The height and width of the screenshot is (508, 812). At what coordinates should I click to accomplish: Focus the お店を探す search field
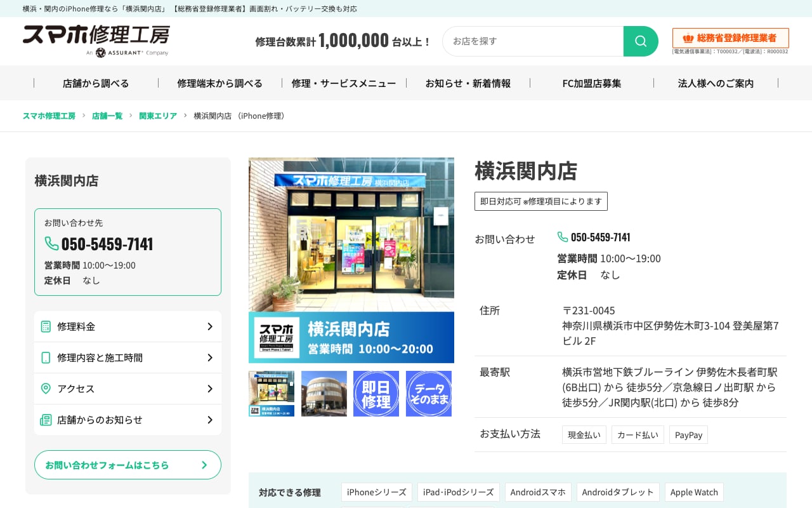(533, 41)
